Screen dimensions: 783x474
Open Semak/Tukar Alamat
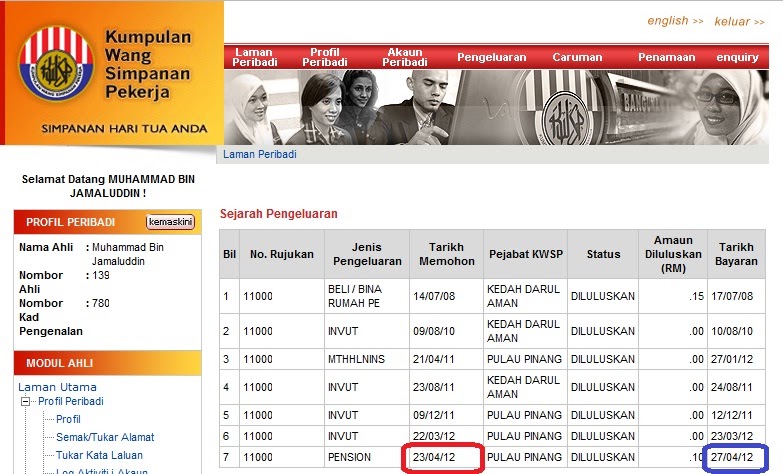tap(105, 437)
